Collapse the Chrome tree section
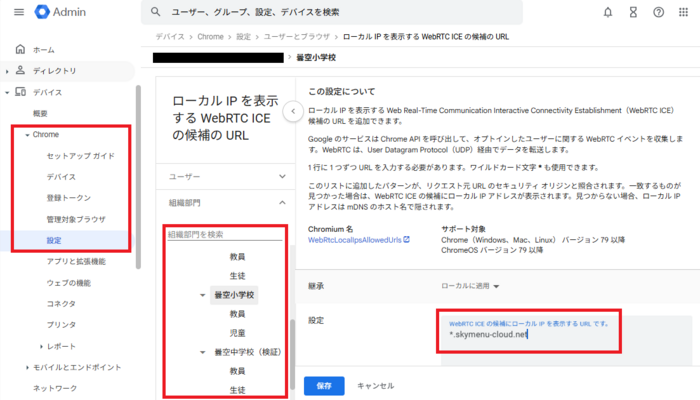 point(26,134)
